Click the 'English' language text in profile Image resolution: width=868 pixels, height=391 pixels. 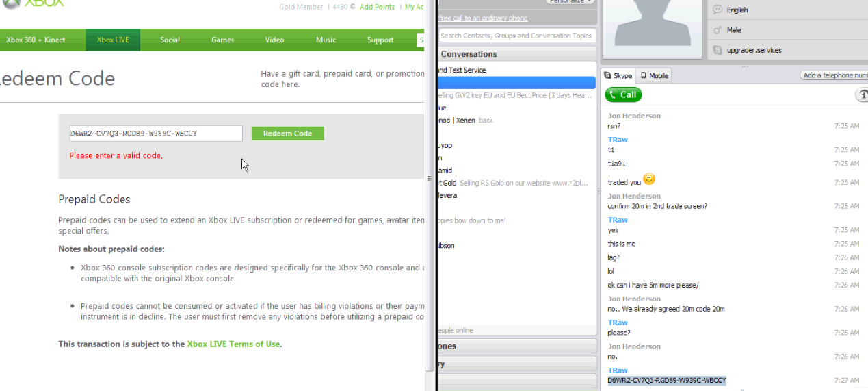coord(737,10)
